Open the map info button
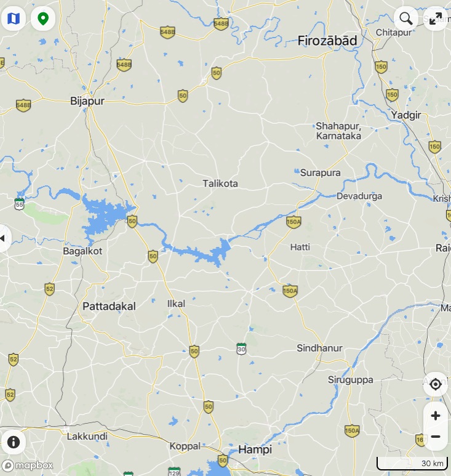451x476 pixels. click(x=14, y=442)
